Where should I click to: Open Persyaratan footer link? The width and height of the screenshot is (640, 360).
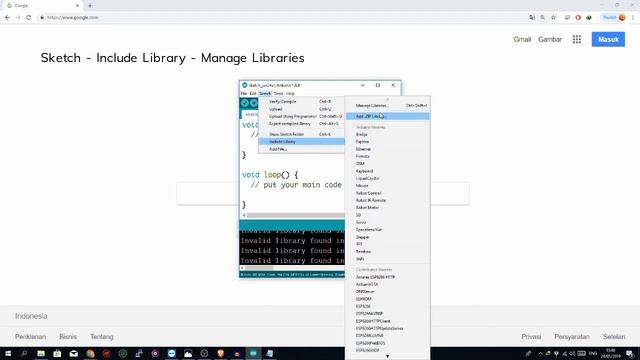pyautogui.click(x=571, y=337)
